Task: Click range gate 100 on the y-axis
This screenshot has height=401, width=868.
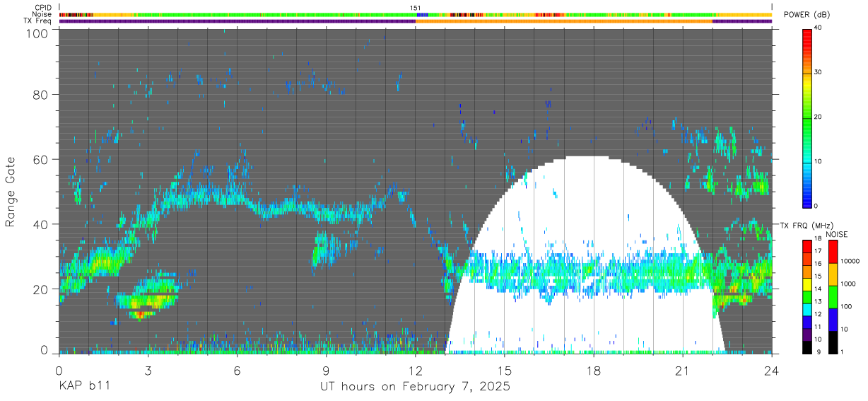Action: 37,33
